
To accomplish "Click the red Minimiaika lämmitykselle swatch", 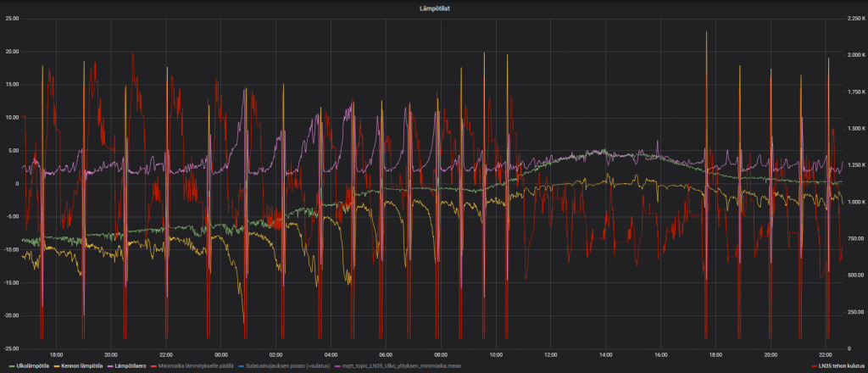I will pos(153,366).
